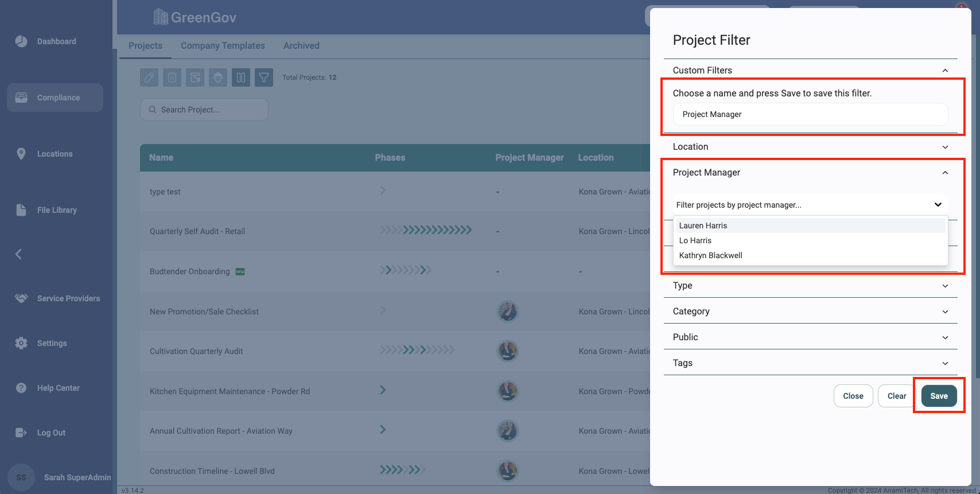Image resolution: width=980 pixels, height=494 pixels.
Task: Open the 'Quarterly Self Audit - Retail' project
Action: point(197,231)
